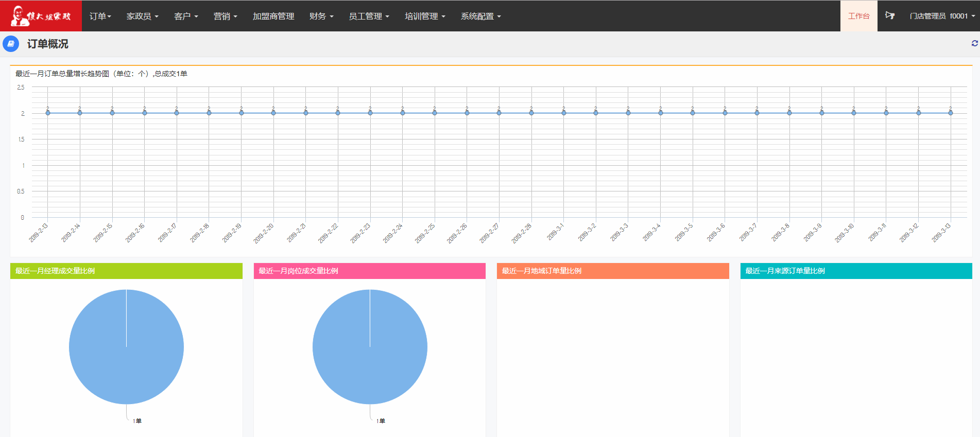The image size is (980, 437).
Task: Click the 最近一月岗位成交量比例 pie chart
Action: tap(370, 347)
